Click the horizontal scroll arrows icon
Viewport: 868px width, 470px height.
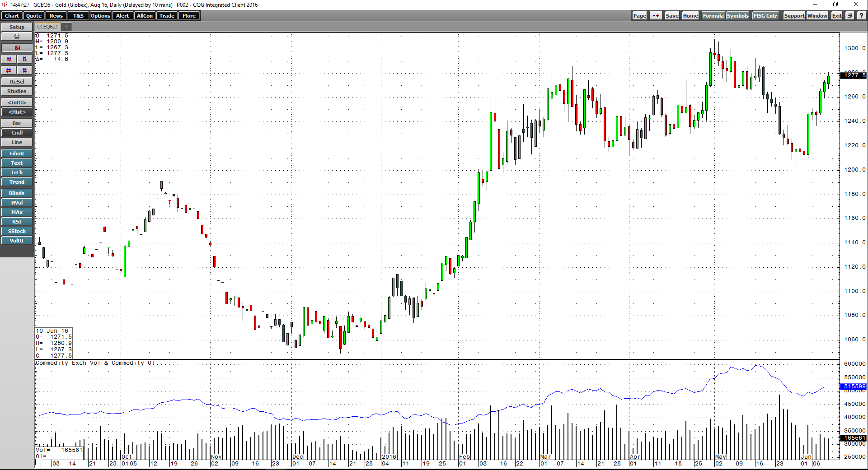(8, 58)
